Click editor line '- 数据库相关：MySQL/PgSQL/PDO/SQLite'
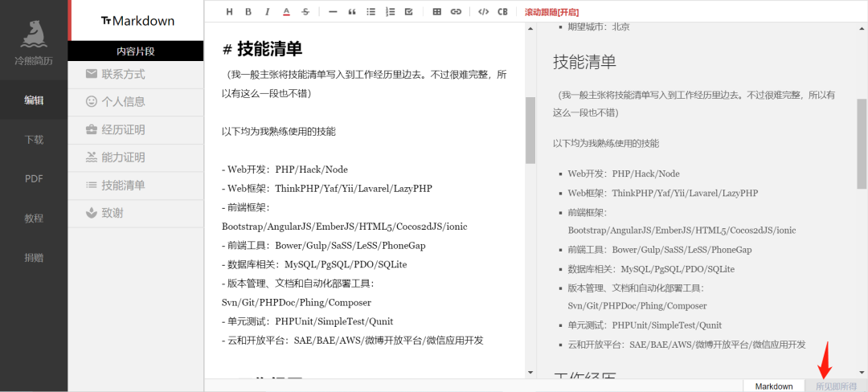The height and width of the screenshot is (392, 868). click(314, 264)
